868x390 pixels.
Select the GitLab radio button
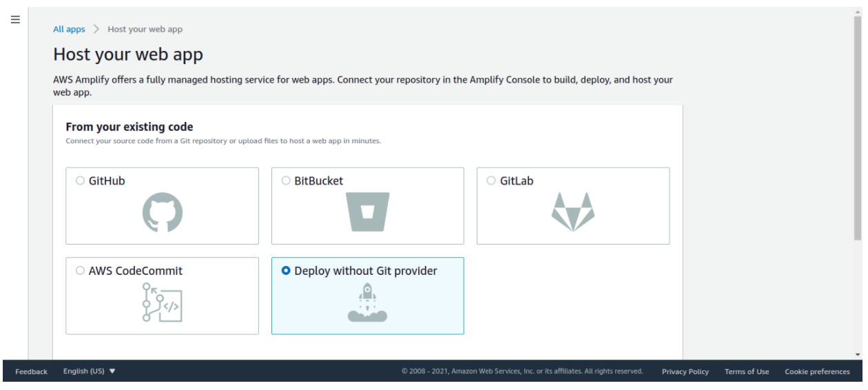pos(491,181)
